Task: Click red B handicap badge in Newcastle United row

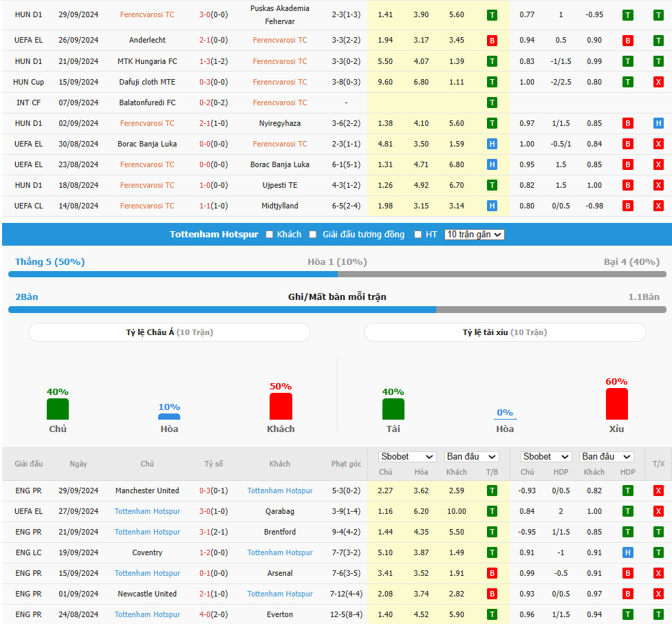Action: (628, 594)
